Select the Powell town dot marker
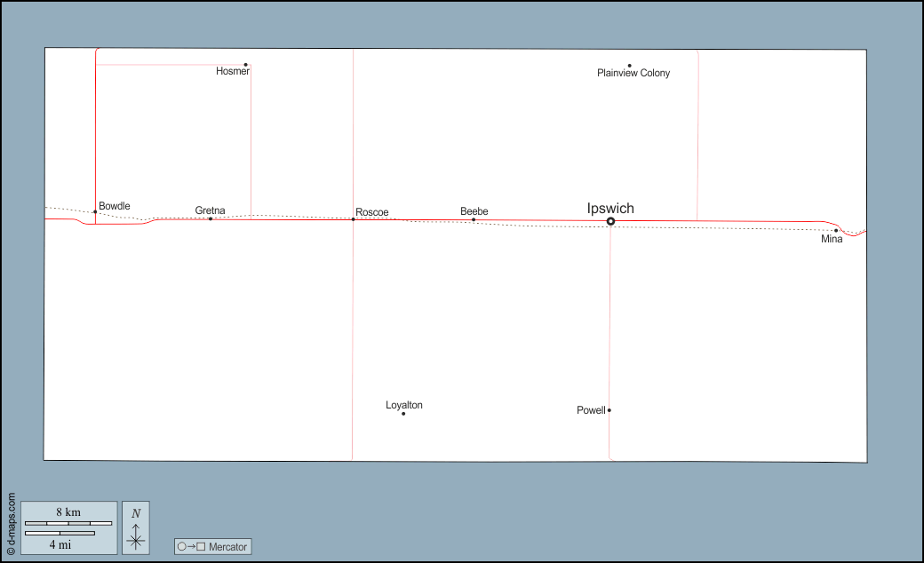 pyautogui.click(x=609, y=410)
